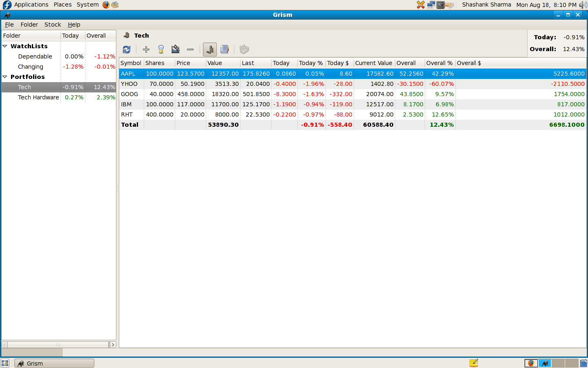Select the RHT stock row
Viewport: 588px width, 368px height.
click(x=353, y=114)
